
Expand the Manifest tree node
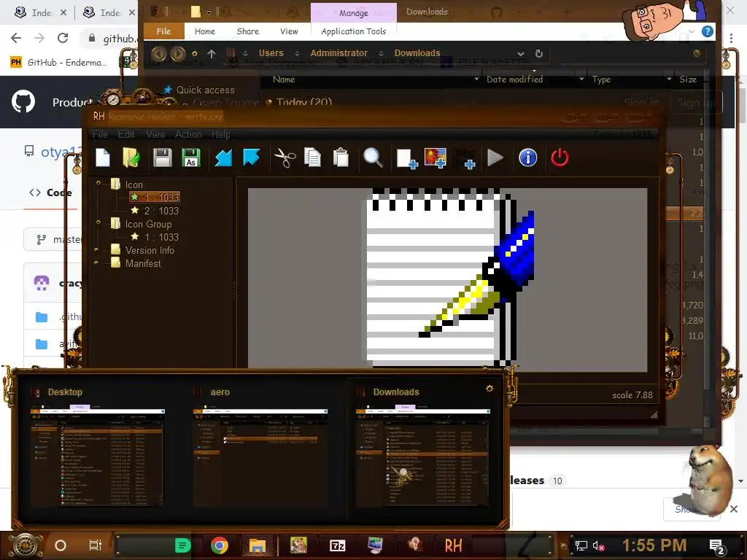[x=97, y=262]
